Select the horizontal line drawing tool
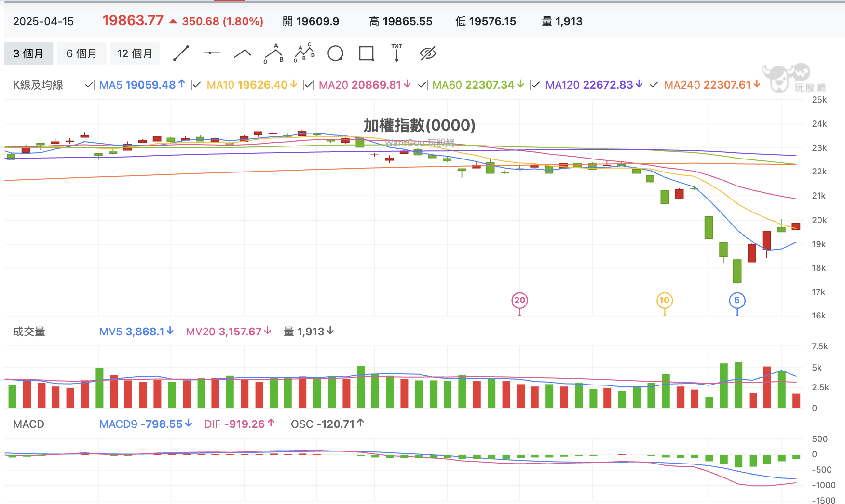Viewport: 845px width, 504px height. (x=212, y=53)
